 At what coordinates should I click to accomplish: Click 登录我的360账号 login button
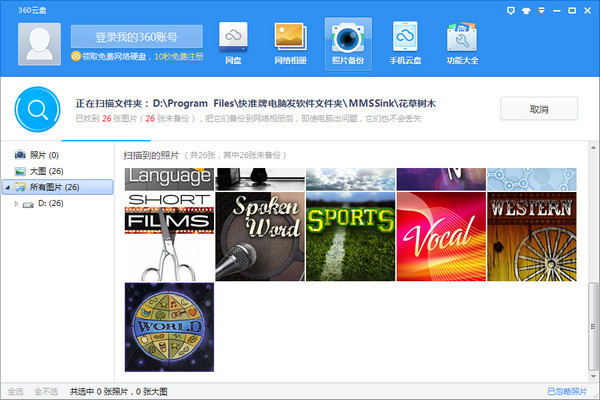coord(136,36)
